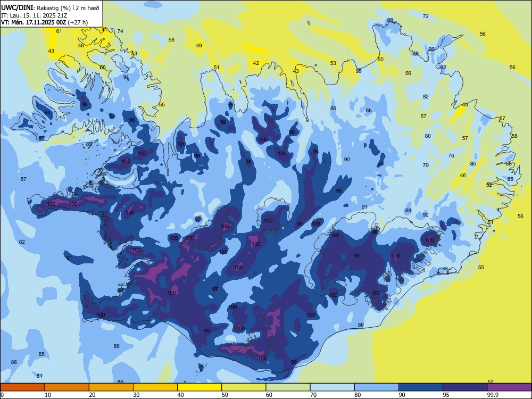The height and width of the screenshot is (399, 532).
Task: Click the lightest blue 70–80 legend swatch
Action: pyautogui.click(x=332, y=387)
